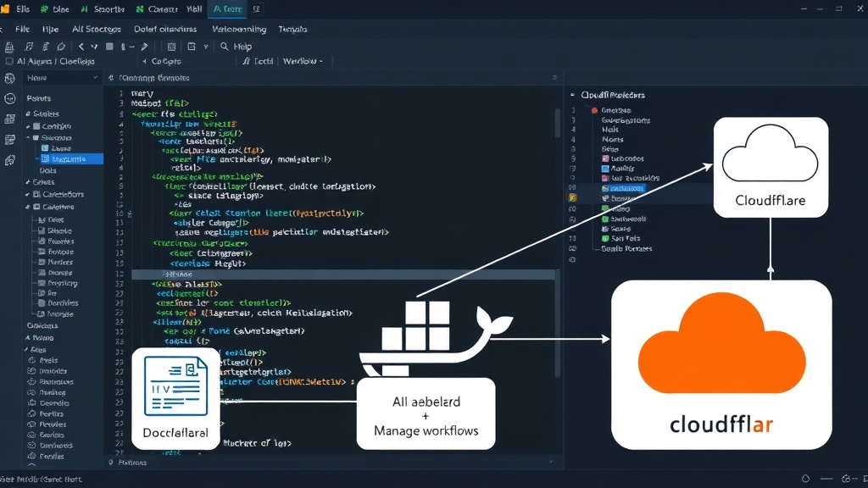Click the back arrow toolbar icon
Image resolution: width=868 pixels, height=488 pixels.
coord(81,47)
